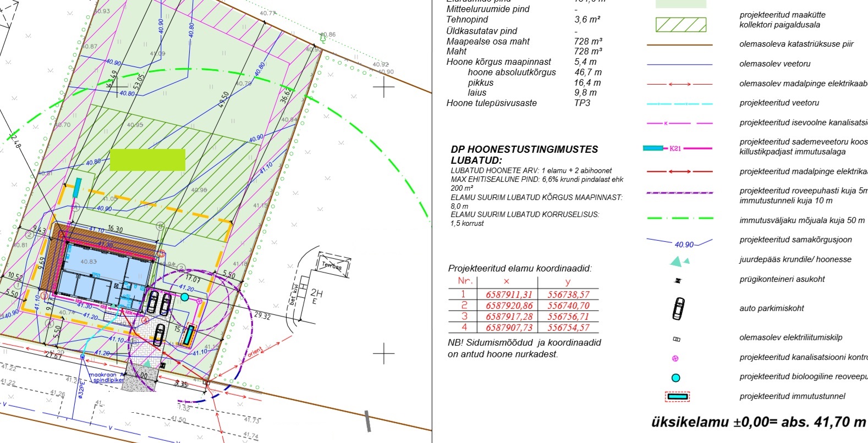
Task: Click the red circled corner marker 4
Action: pyautogui.click(x=145, y=320)
